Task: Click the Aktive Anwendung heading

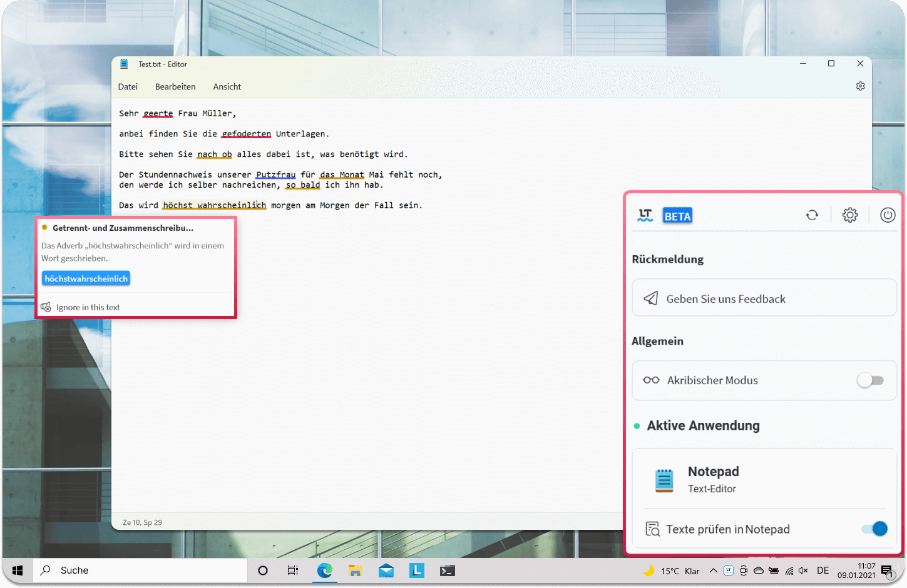Action: click(x=703, y=425)
